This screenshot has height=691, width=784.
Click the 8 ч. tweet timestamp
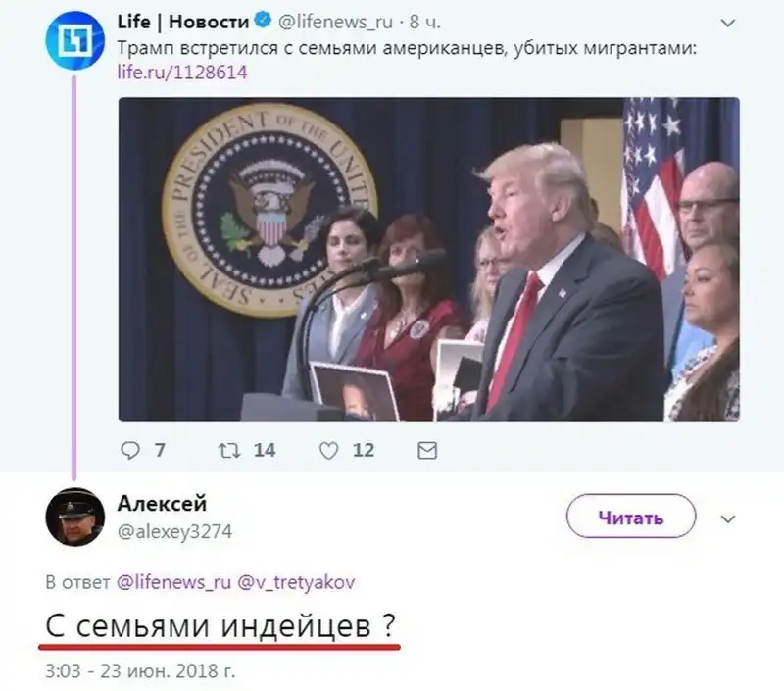point(425,22)
